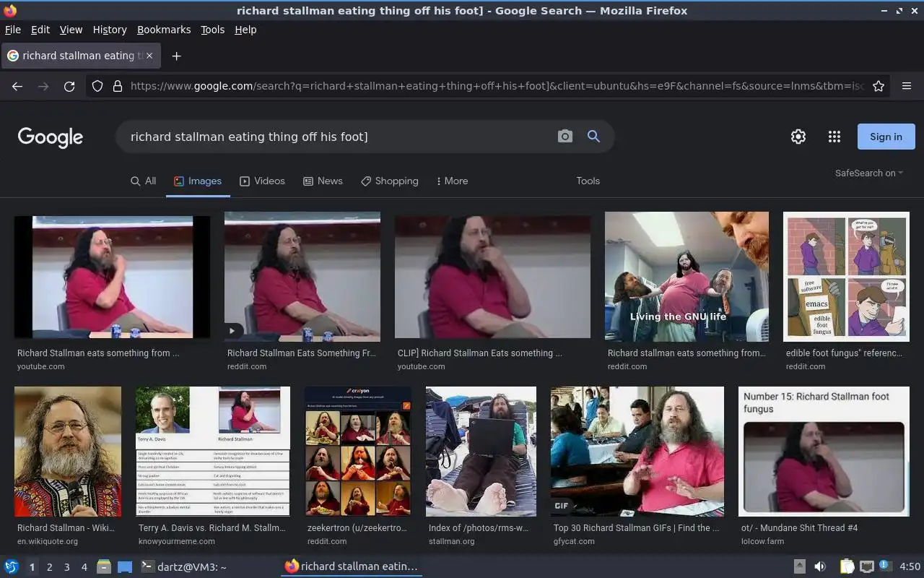This screenshot has width=924, height=578.
Task: Select the richard stallman browser tab
Action: 82,56
